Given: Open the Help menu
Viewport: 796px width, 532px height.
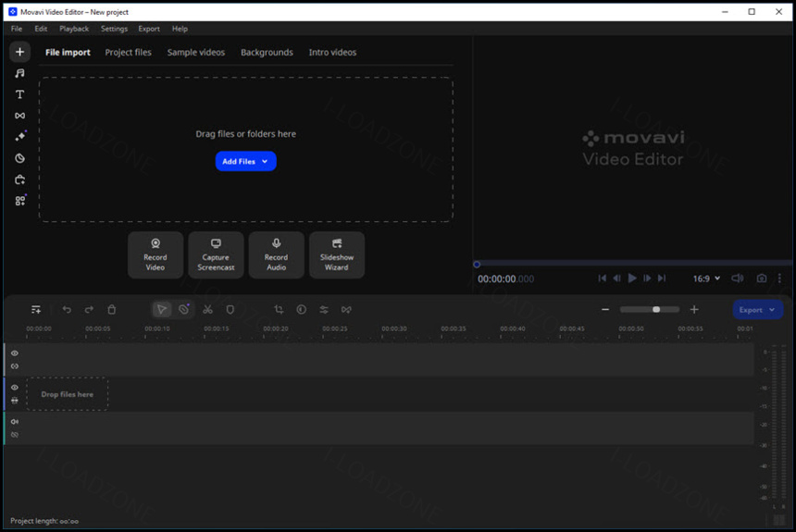Looking at the screenshot, I should coord(180,29).
